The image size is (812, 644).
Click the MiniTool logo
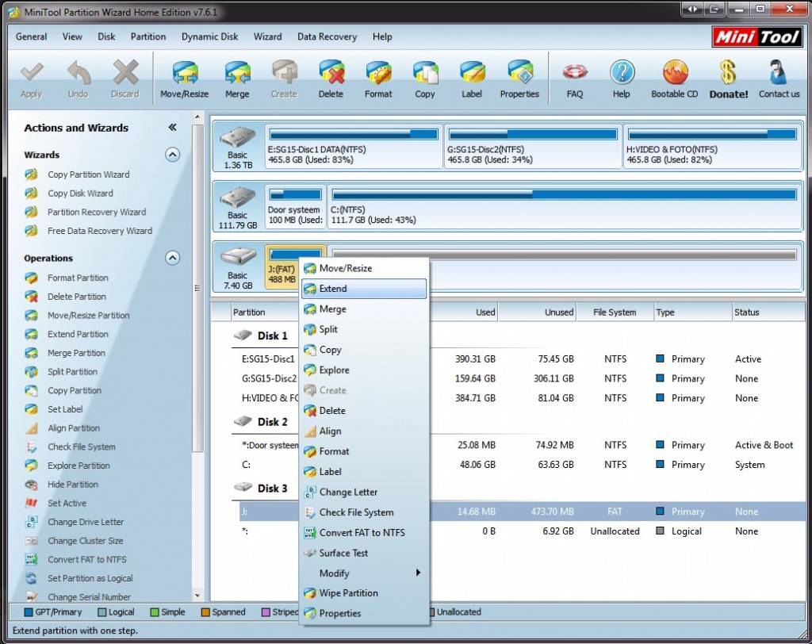tap(757, 36)
